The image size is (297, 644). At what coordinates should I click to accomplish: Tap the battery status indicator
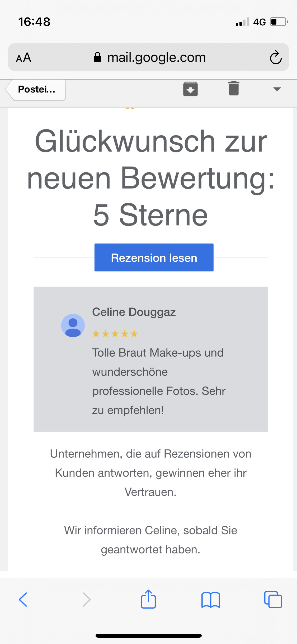point(279,22)
